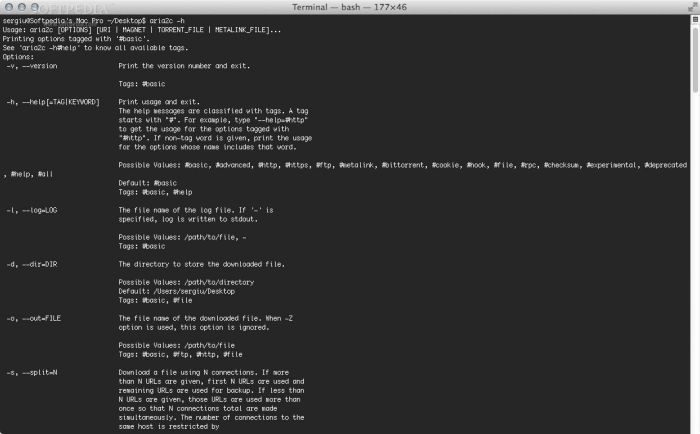Click the 'See aria2c -h#help' line
Viewport: 700px width, 434px height.
tap(96, 48)
